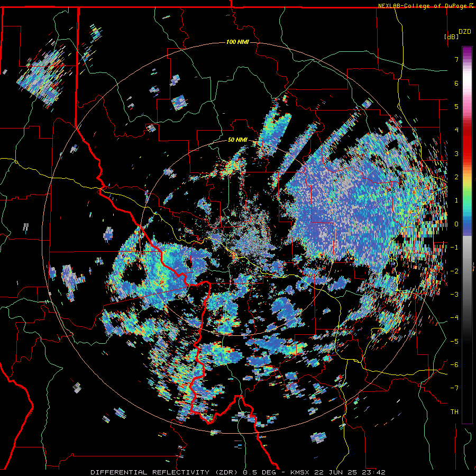Click the 1 dB legend value
The image size is (476, 476).
(x=456, y=200)
